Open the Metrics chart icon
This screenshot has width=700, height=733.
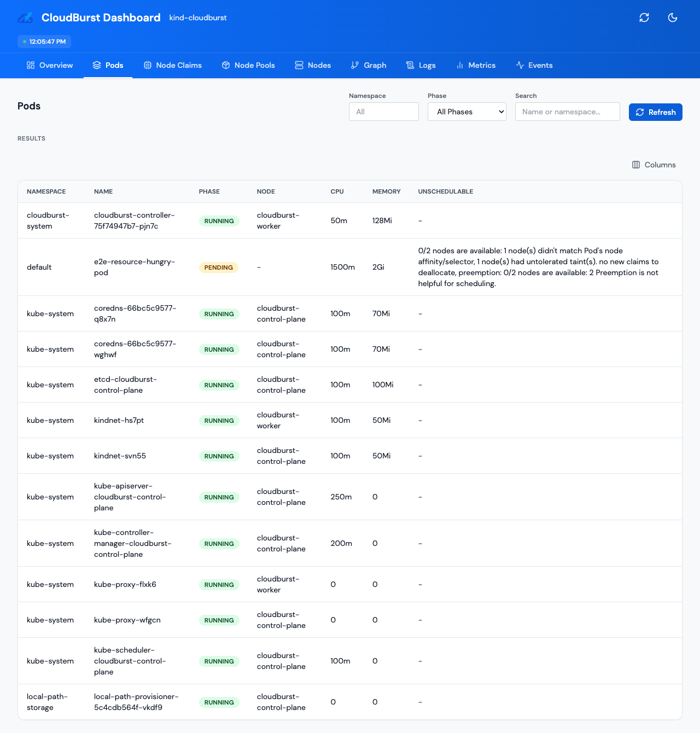pyautogui.click(x=459, y=65)
